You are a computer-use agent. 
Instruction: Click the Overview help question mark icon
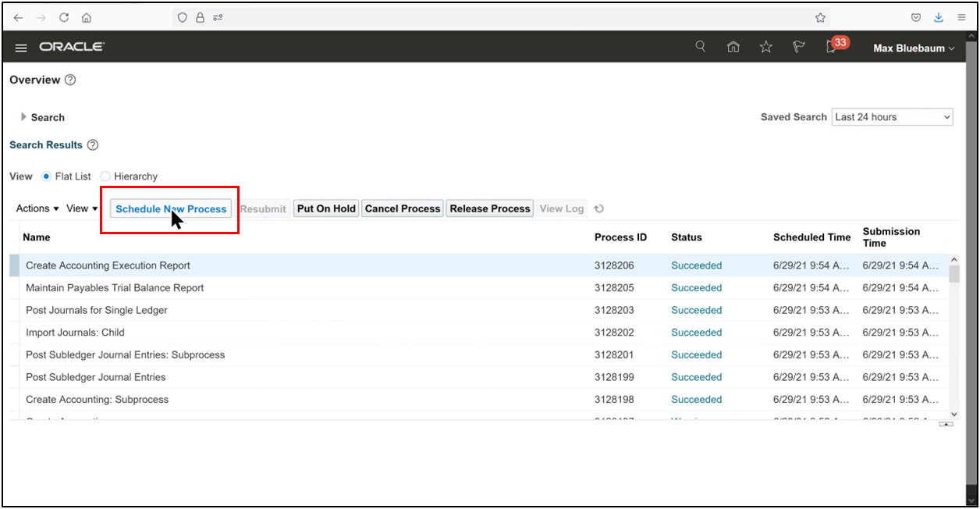pos(69,80)
